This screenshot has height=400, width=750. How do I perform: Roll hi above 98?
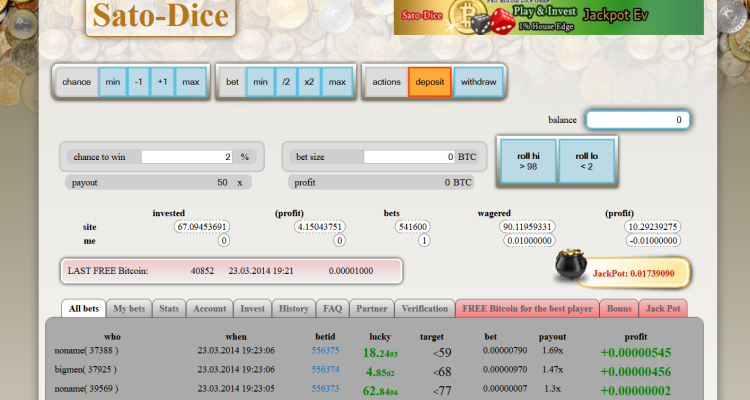click(529, 161)
